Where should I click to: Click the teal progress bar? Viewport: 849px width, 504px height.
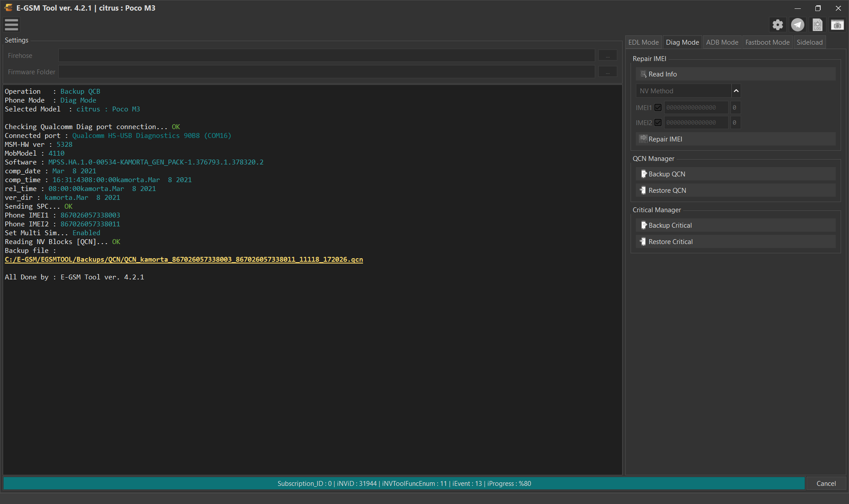(404, 484)
